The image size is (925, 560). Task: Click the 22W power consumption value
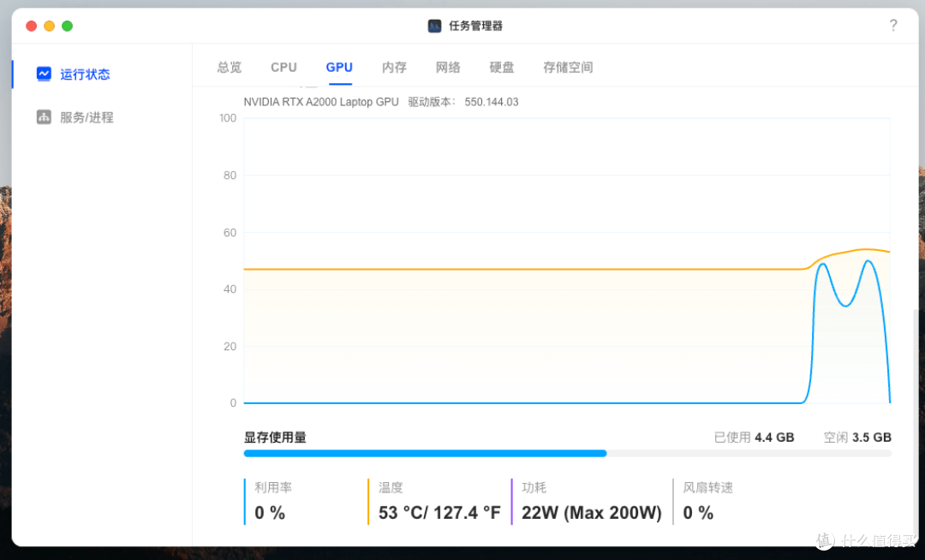click(591, 512)
